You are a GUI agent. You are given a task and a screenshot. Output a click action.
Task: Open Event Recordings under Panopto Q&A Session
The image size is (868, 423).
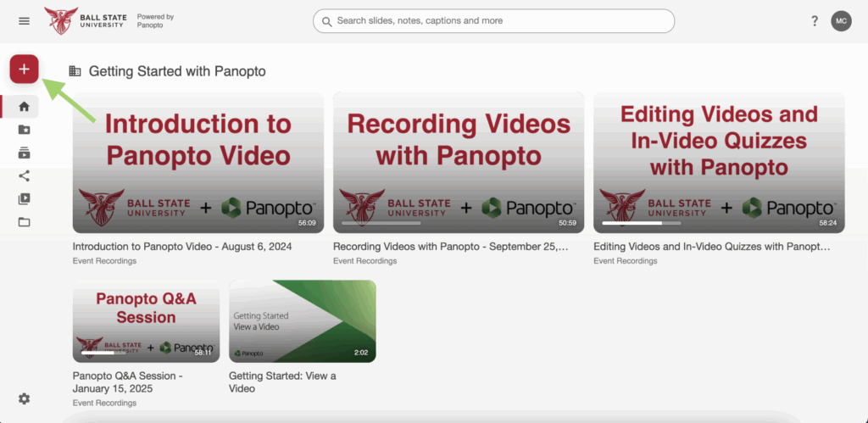pos(104,403)
